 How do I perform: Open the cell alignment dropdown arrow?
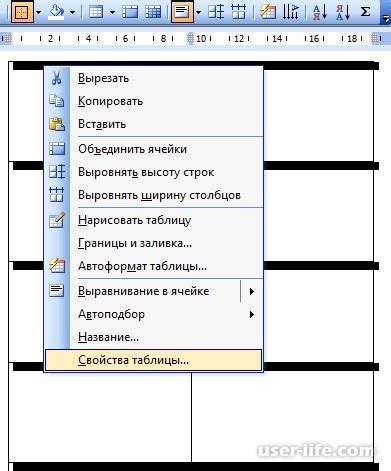tap(198, 13)
